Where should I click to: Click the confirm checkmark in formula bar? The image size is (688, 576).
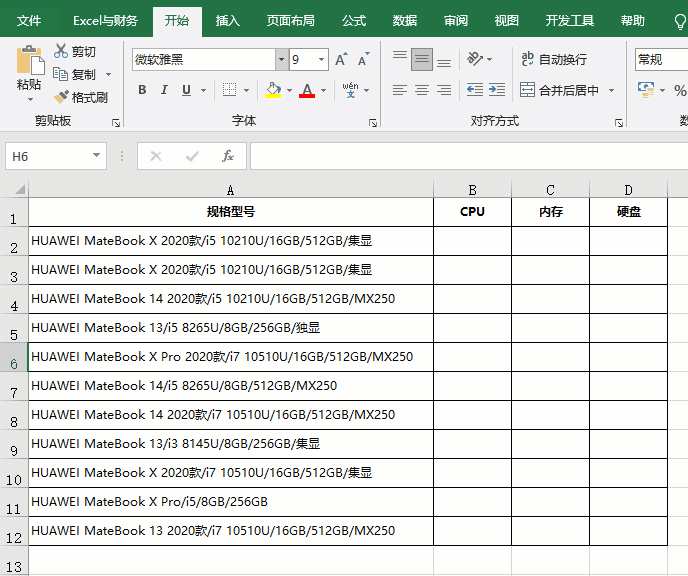[x=192, y=156]
